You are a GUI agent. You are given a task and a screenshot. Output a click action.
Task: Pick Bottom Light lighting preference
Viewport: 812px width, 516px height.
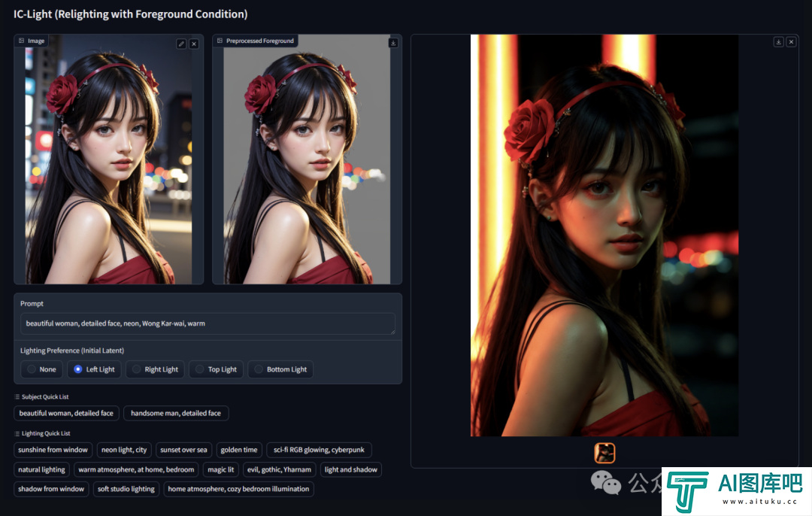[x=280, y=369]
